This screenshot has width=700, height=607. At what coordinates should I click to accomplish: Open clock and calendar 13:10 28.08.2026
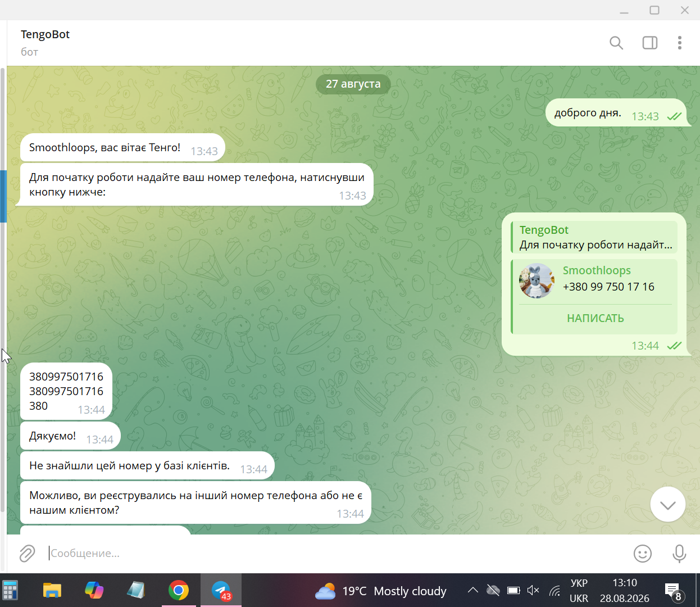625,591
